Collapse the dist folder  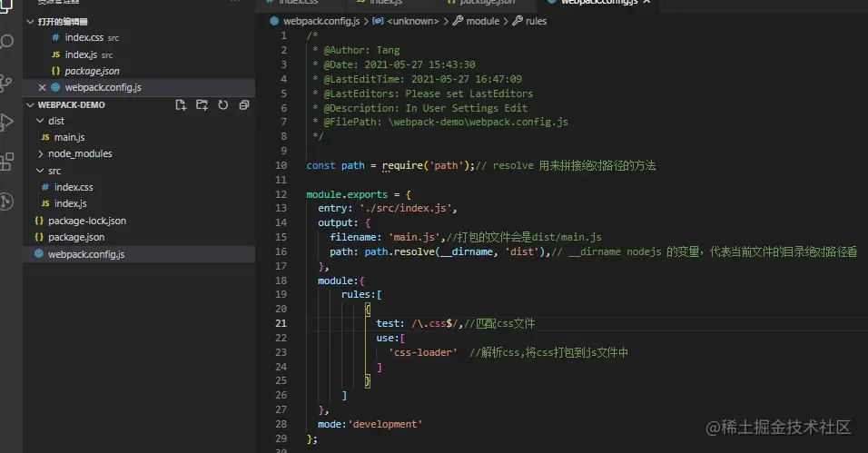(x=40, y=121)
